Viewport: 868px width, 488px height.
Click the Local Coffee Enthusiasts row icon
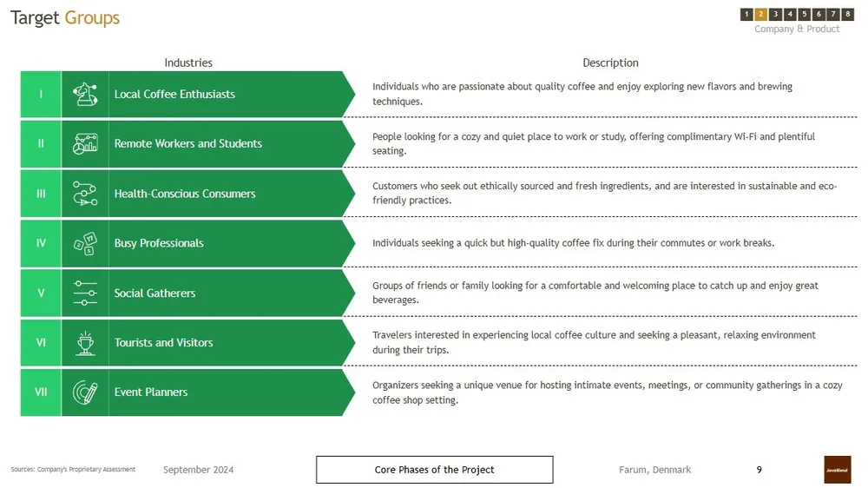85,94
